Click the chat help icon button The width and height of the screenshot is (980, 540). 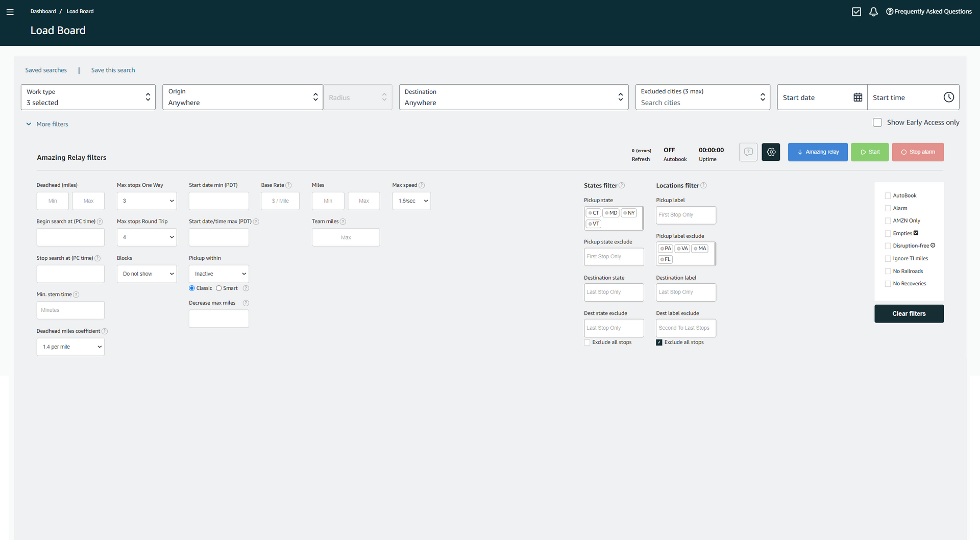point(748,152)
